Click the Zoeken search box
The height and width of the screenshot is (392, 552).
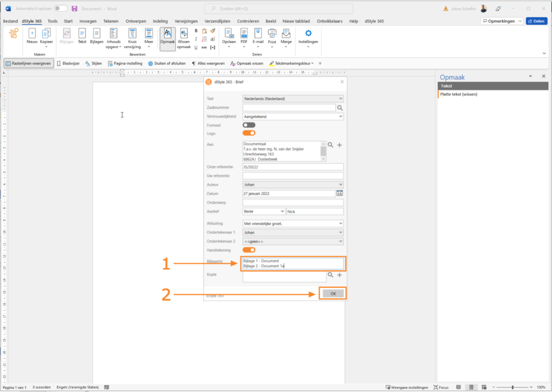pyautogui.click(x=279, y=9)
